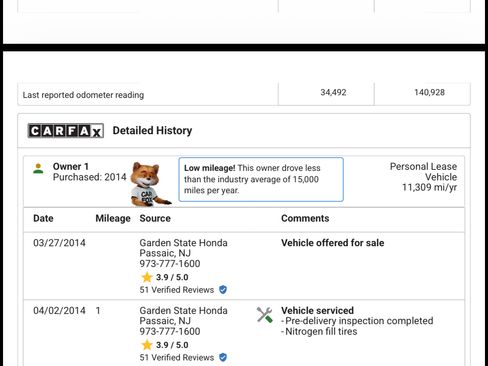This screenshot has width=488, height=366.
Task: Click the Comments column header
Action: point(305,218)
